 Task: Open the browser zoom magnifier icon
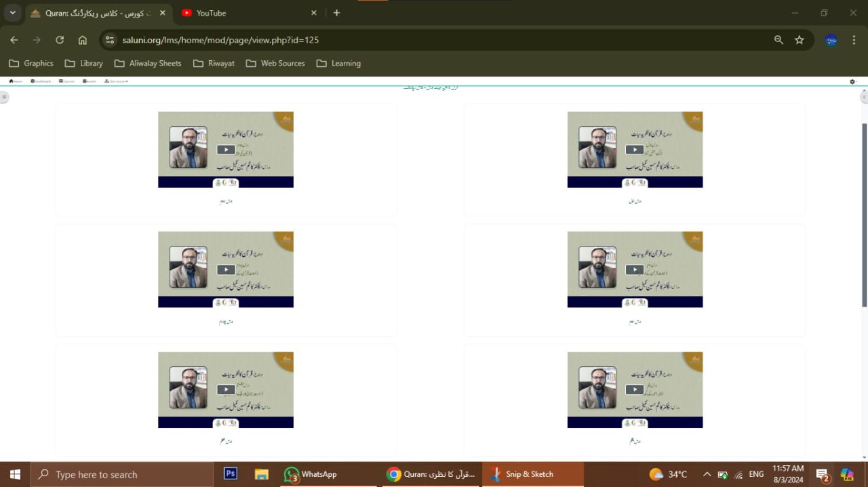779,40
